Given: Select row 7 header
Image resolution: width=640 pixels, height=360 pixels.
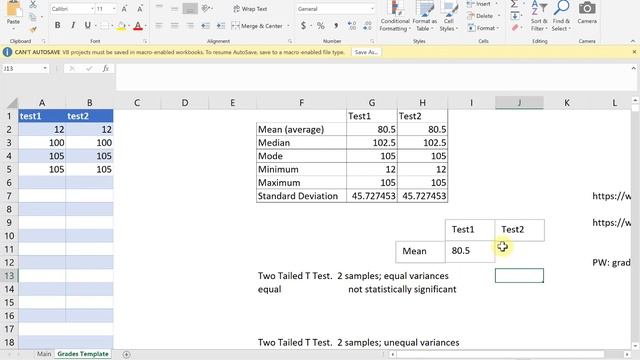Looking at the screenshot, I should point(9,196).
